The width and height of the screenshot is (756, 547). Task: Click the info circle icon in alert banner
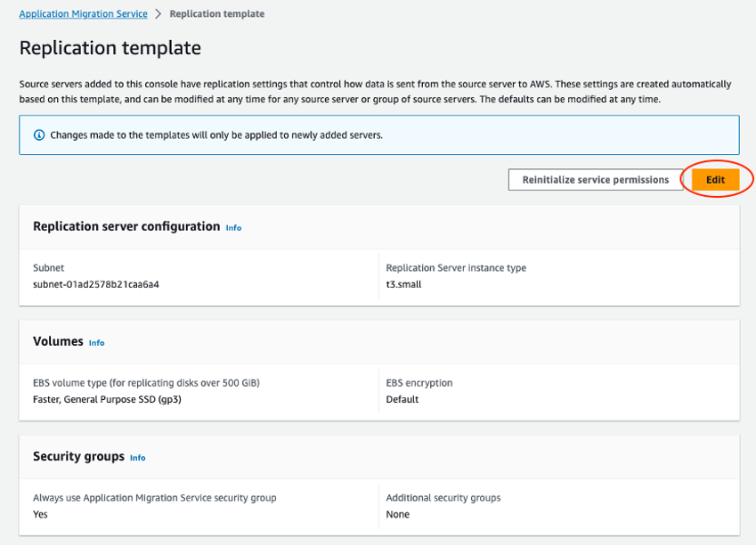[x=38, y=135]
